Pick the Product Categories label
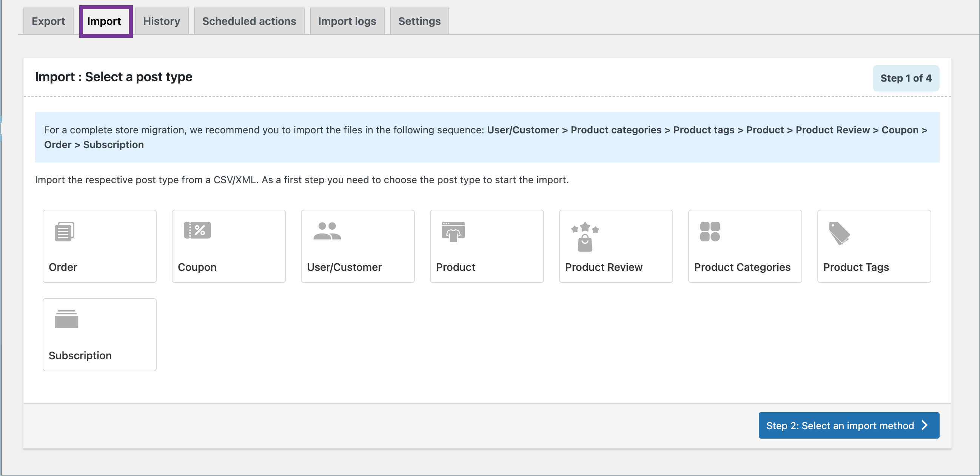 [x=742, y=267]
